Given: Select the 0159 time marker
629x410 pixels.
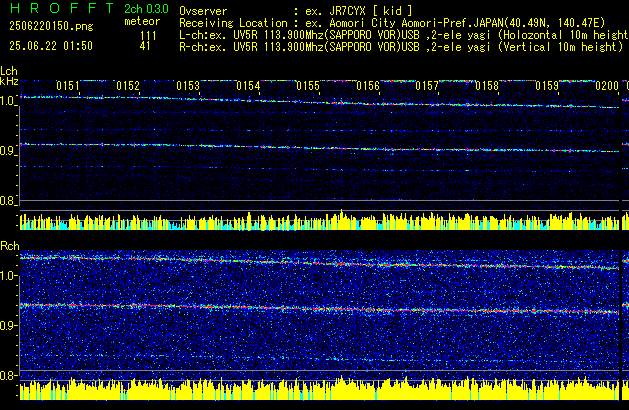Looking at the screenshot, I should pos(547,86).
